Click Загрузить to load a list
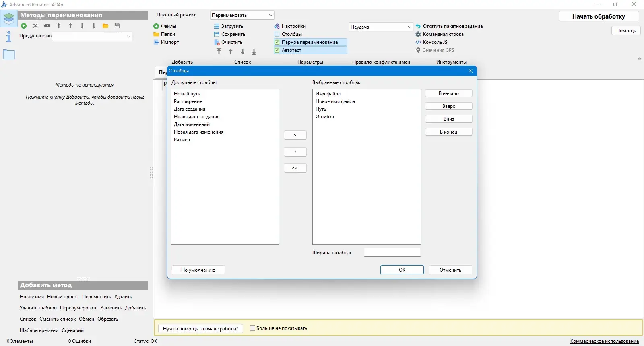This screenshot has width=644, height=346. tap(229, 26)
